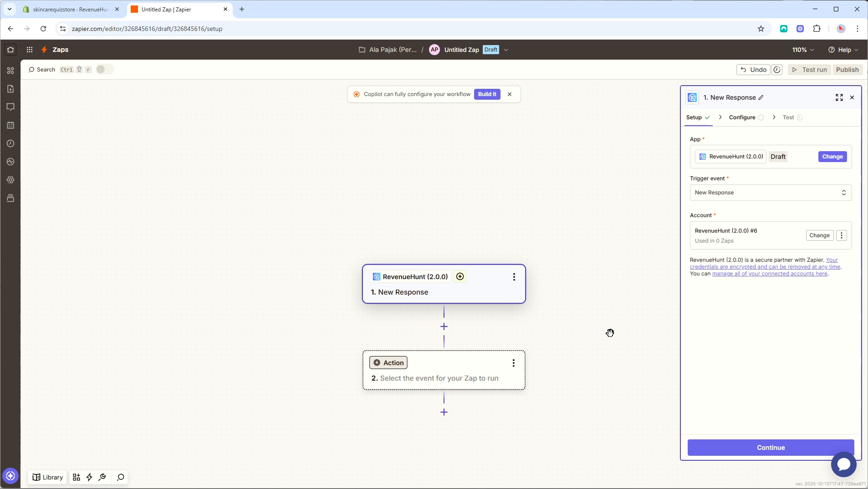
Task: Open the three-dot menu on the Action step
Action: pyautogui.click(x=513, y=363)
